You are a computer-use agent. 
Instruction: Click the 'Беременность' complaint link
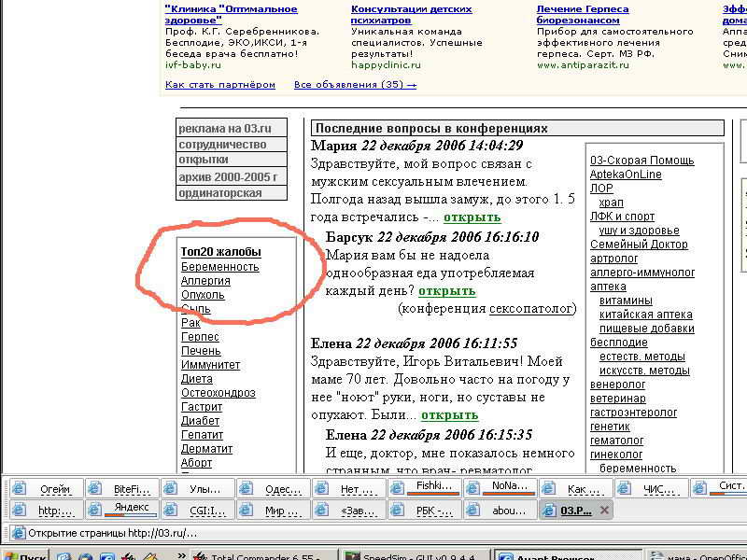tap(219, 267)
